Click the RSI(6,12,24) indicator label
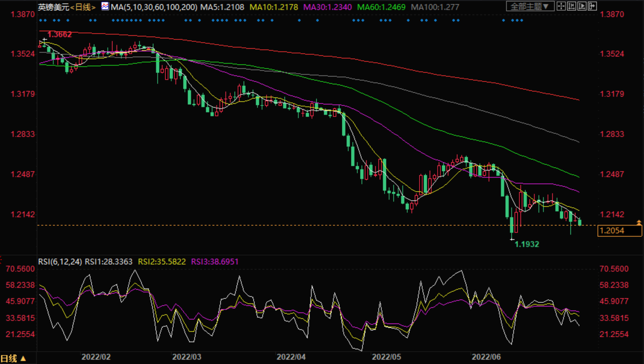 [60, 262]
